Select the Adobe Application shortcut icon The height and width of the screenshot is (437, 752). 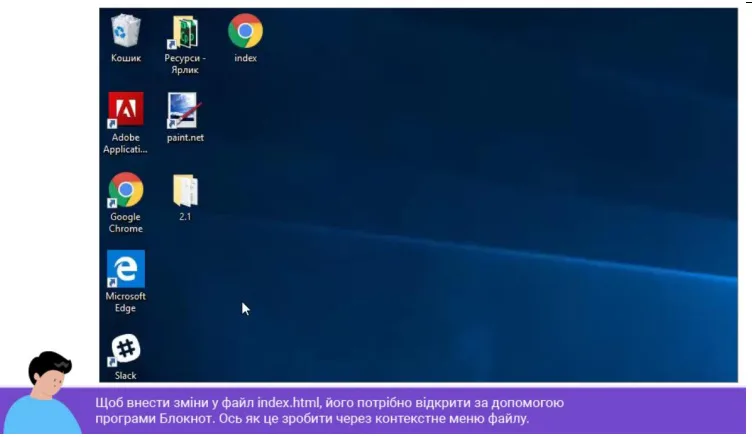pos(125,110)
